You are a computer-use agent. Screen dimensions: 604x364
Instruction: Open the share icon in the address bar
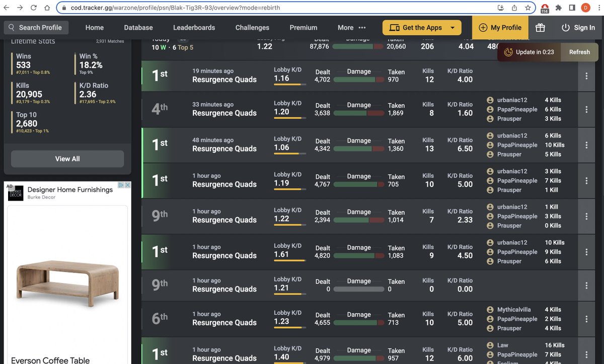coord(514,8)
